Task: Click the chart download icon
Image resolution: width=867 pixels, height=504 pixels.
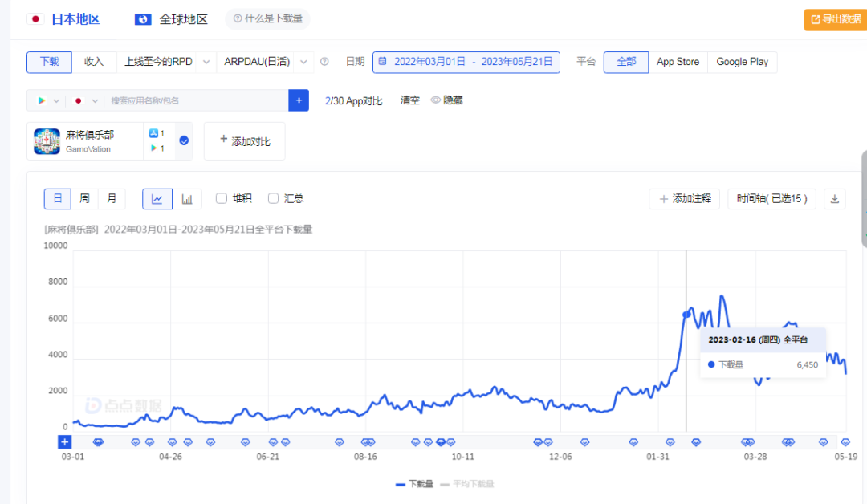Action: (x=834, y=198)
